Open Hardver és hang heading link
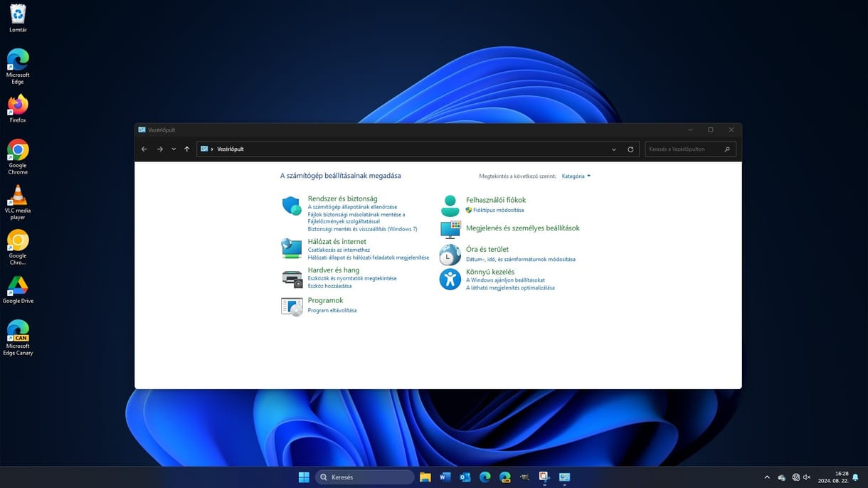Image resolution: width=868 pixels, height=488 pixels. coord(333,270)
